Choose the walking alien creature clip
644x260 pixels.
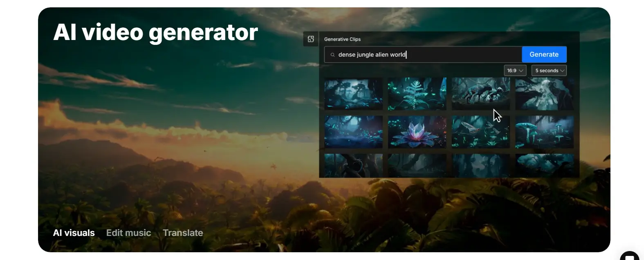[480, 94]
